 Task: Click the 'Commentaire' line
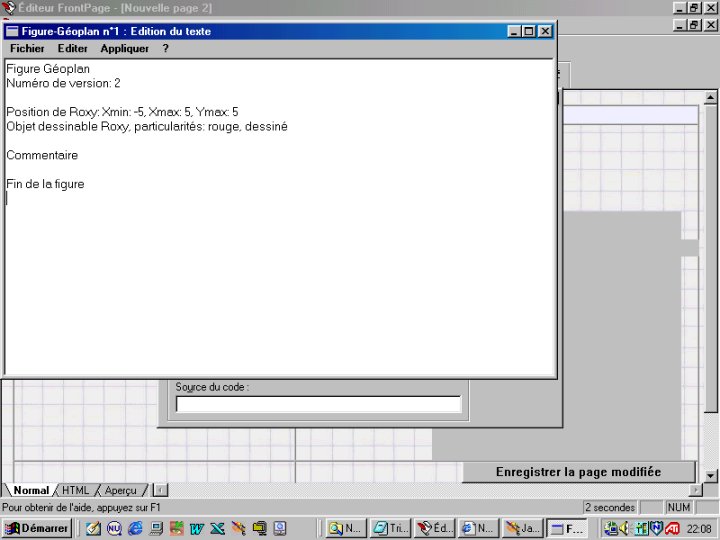tap(42, 155)
